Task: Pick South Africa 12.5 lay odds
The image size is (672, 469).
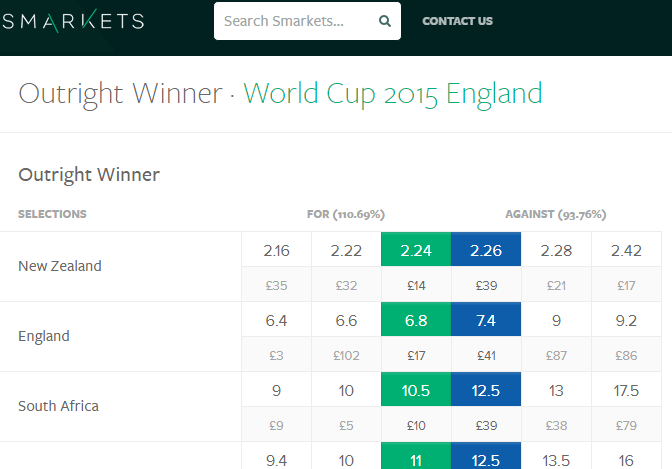Action: [x=486, y=389]
